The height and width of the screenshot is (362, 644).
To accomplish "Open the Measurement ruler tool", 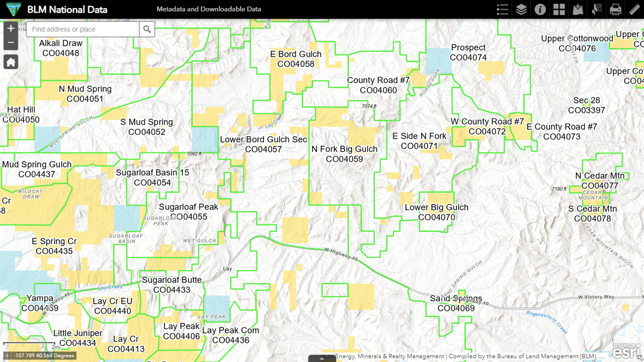I will point(634,10).
